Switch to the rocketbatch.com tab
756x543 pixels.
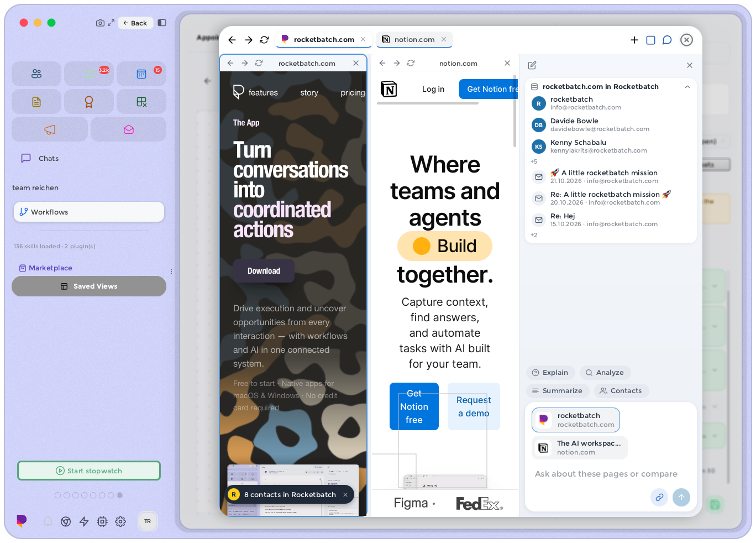pyautogui.click(x=324, y=39)
